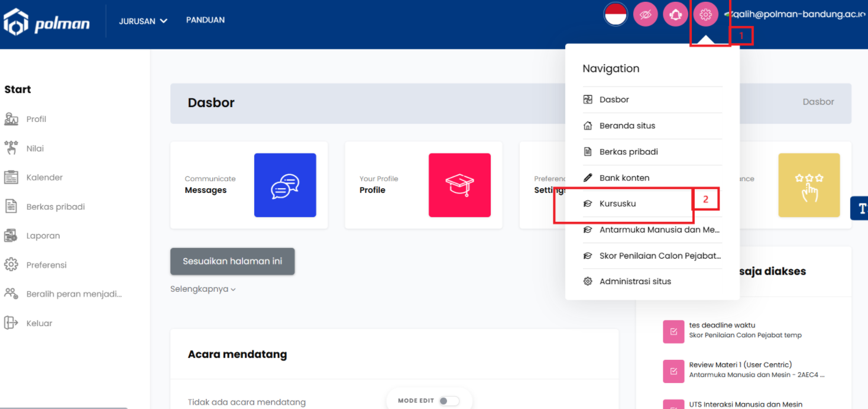Click Keluar to log out
The image size is (868, 409).
pyautogui.click(x=39, y=323)
